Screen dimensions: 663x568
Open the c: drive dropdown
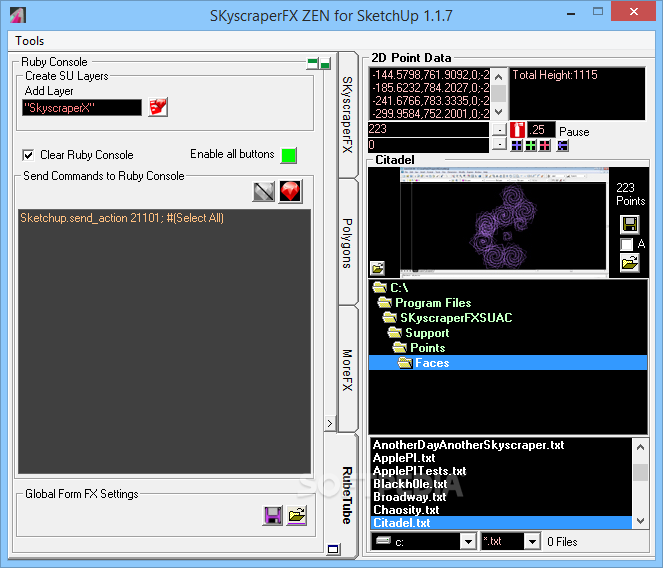pos(468,542)
